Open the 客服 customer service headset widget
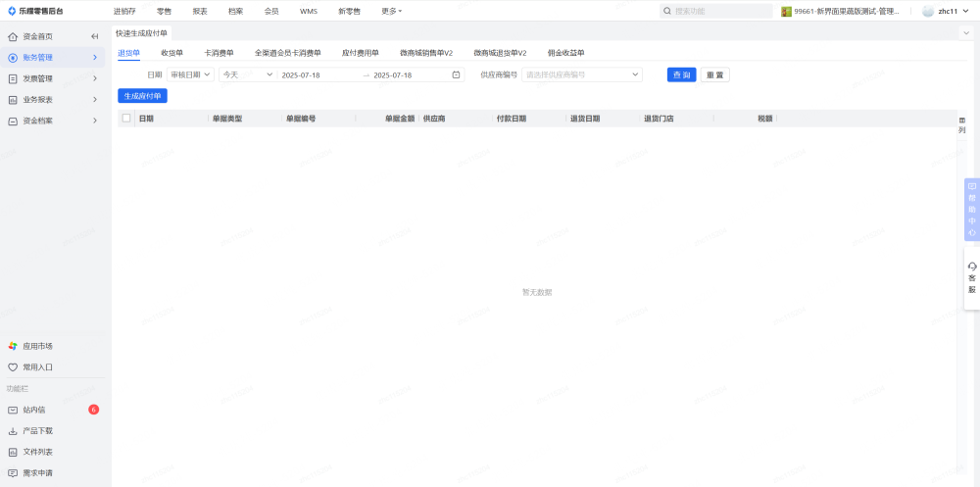 pos(971,277)
